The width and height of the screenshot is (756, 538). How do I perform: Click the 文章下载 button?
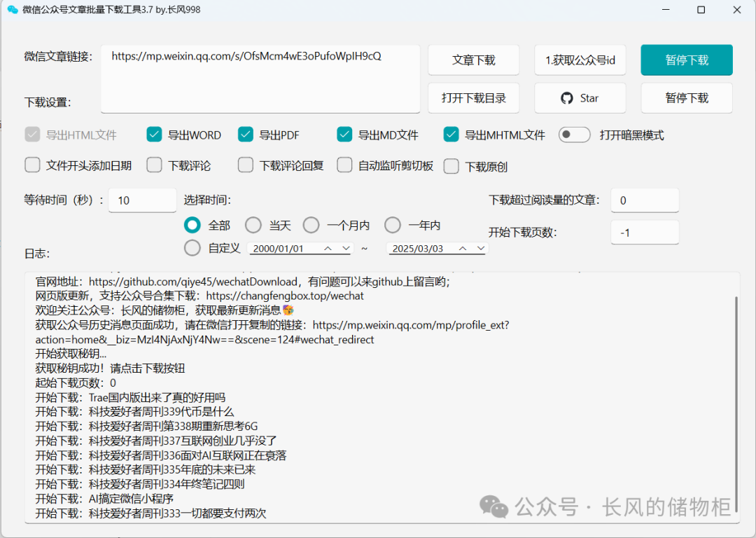473,60
